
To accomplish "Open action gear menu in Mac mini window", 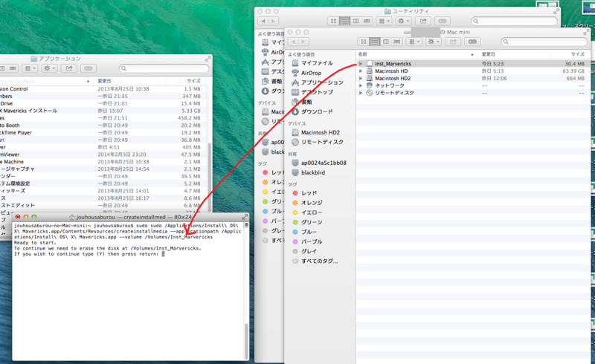I will coord(433,42).
